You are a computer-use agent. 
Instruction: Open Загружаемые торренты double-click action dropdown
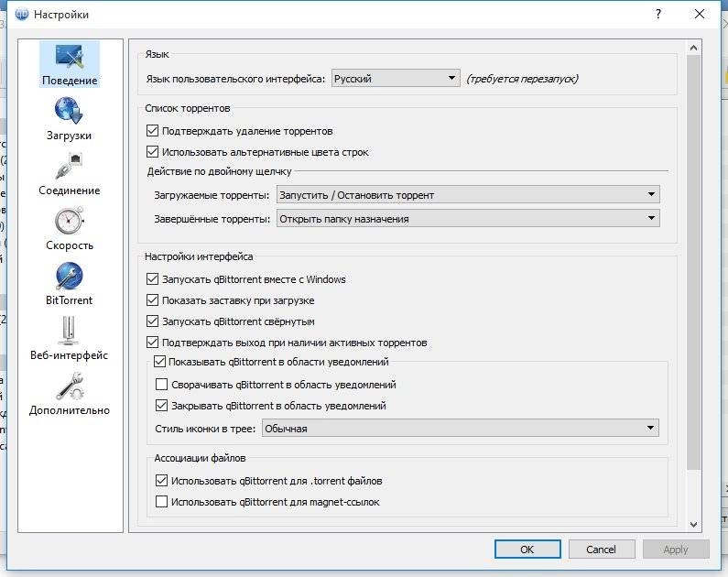[x=468, y=195]
